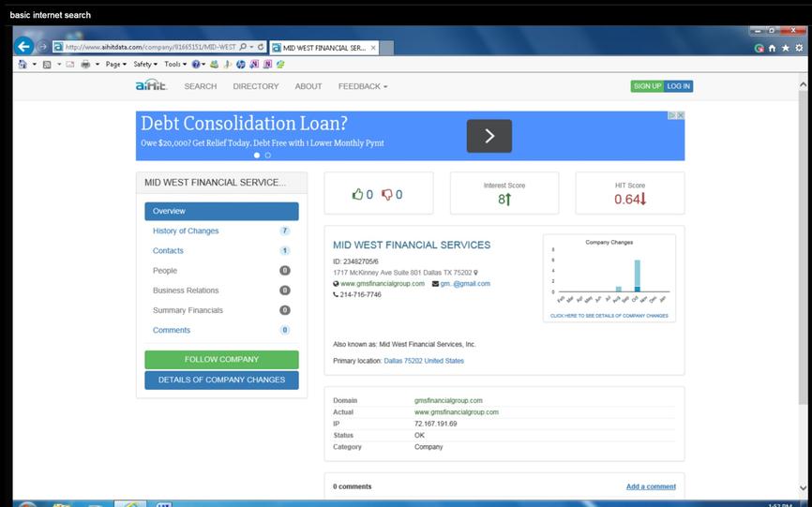Open the ABOUT nav item
The height and width of the screenshot is (507, 812).
[308, 86]
